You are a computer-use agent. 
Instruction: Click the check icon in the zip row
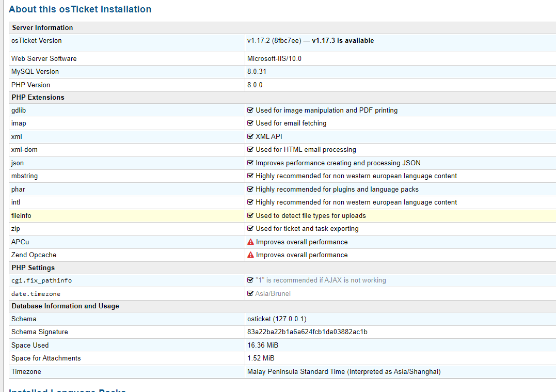tap(250, 228)
